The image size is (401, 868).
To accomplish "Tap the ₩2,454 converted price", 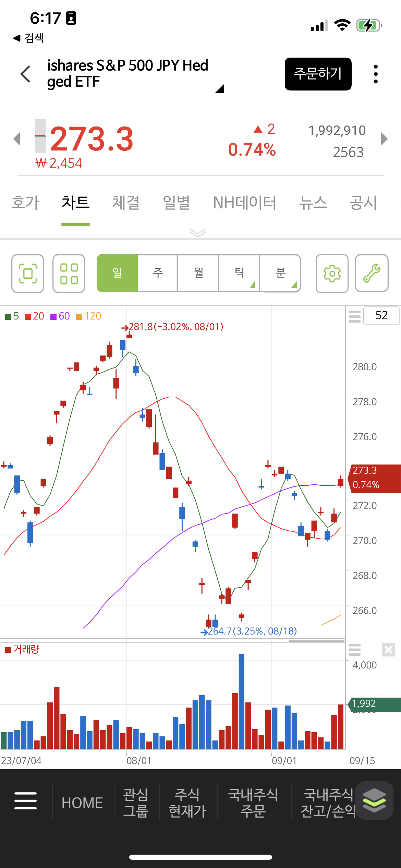I will point(59,163).
